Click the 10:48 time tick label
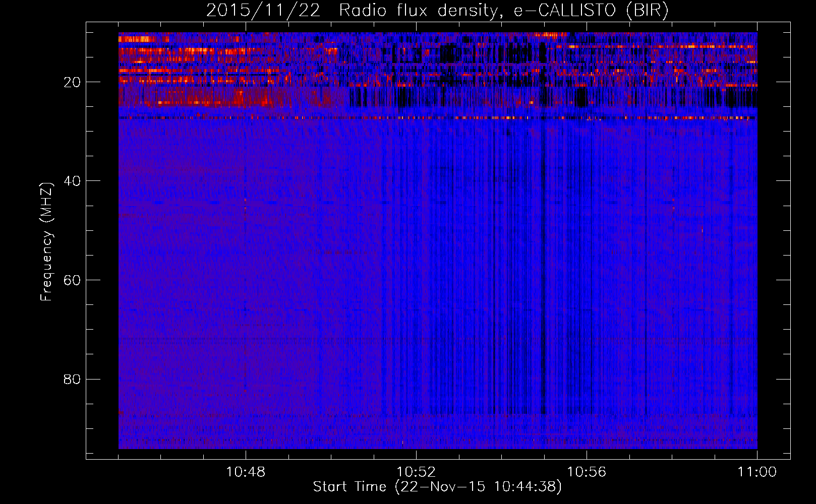Image resolution: width=816 pixels, height=504 pixels. [246, 472]
